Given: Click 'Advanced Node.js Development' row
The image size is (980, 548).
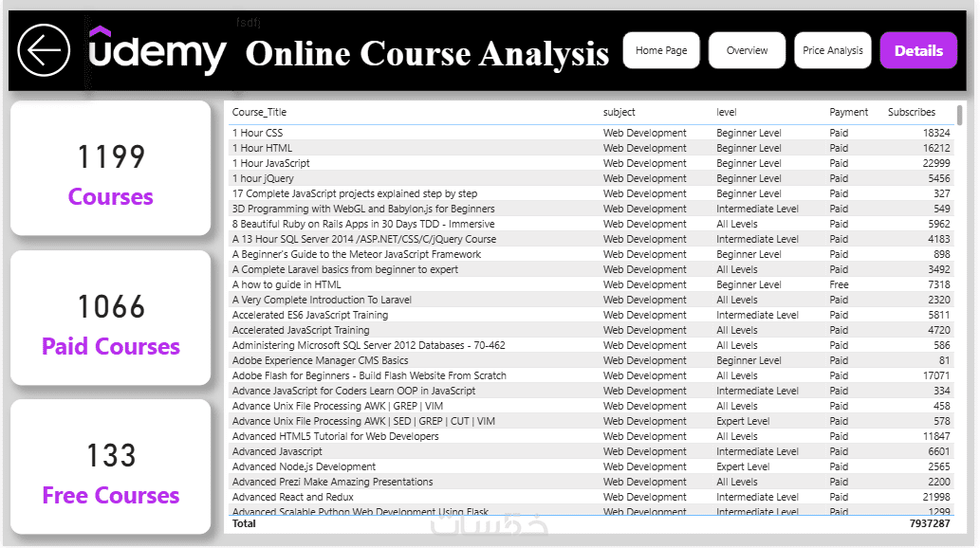Looking at the screenshot, I should coord(591,466).
